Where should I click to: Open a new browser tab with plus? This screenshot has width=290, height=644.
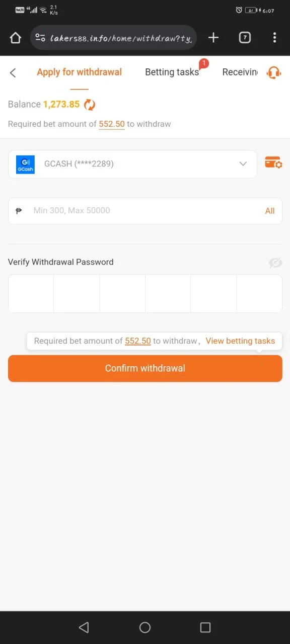213,38
